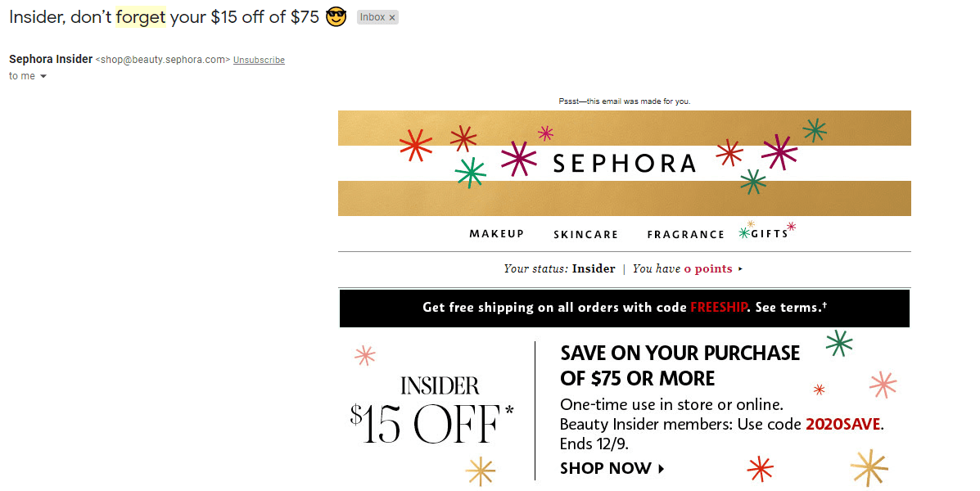The width and height of the screenshot is (980, 491).
Task: Click the sunglasses emoji in the subject
Action: [x=336, y=16]
